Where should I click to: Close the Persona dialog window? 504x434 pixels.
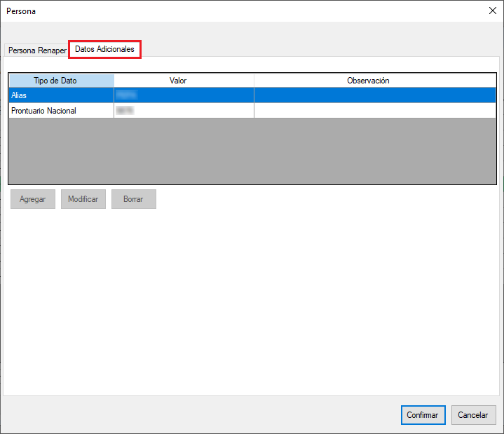491,11
